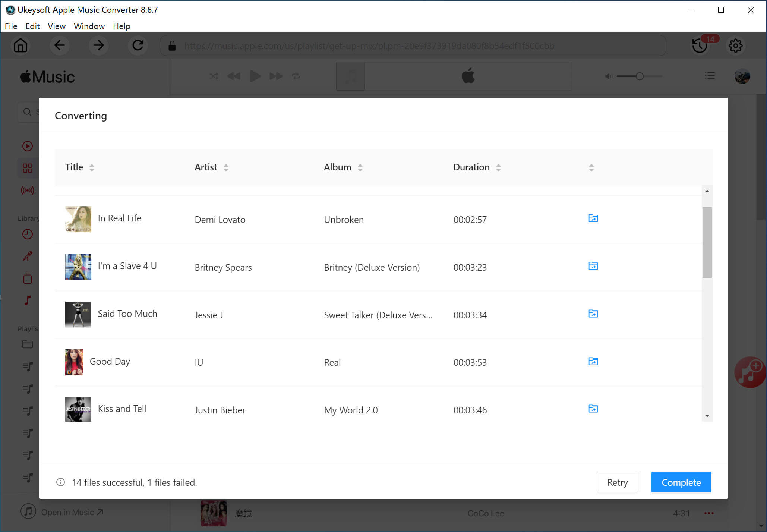This screenshot has width=767, height=532.
Task: Click the shuffle playback icon in toolbar
Action: [213, 76]
